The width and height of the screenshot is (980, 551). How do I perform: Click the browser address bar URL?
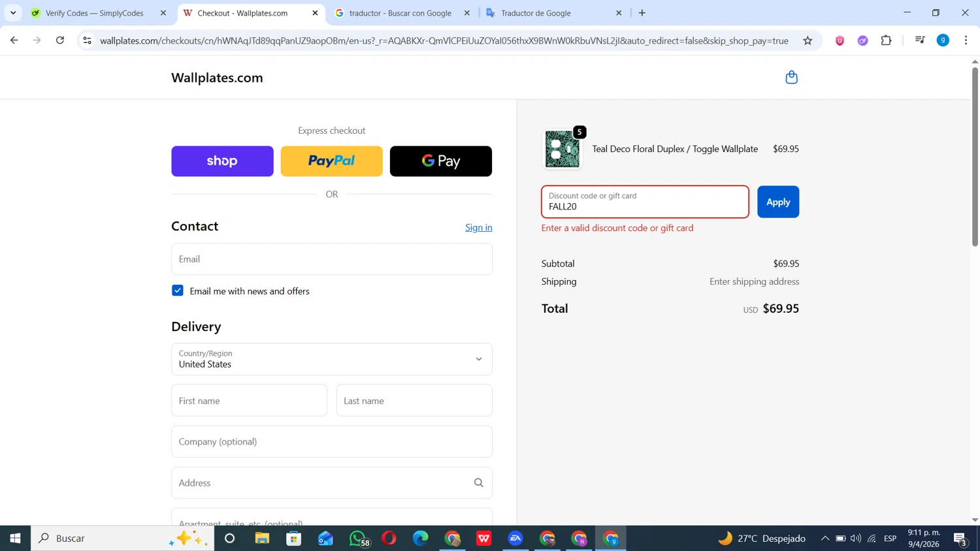(444, 40)
